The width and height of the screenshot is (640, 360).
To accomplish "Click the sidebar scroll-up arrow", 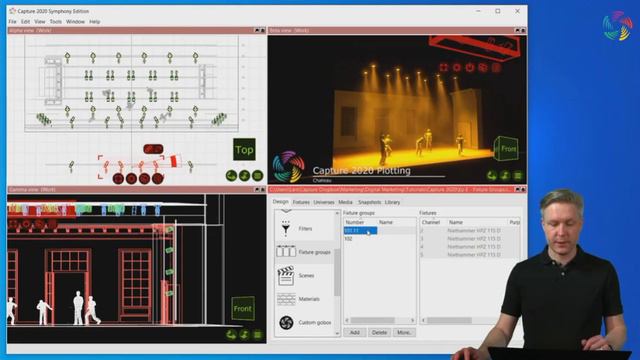I will pos(337,213).
